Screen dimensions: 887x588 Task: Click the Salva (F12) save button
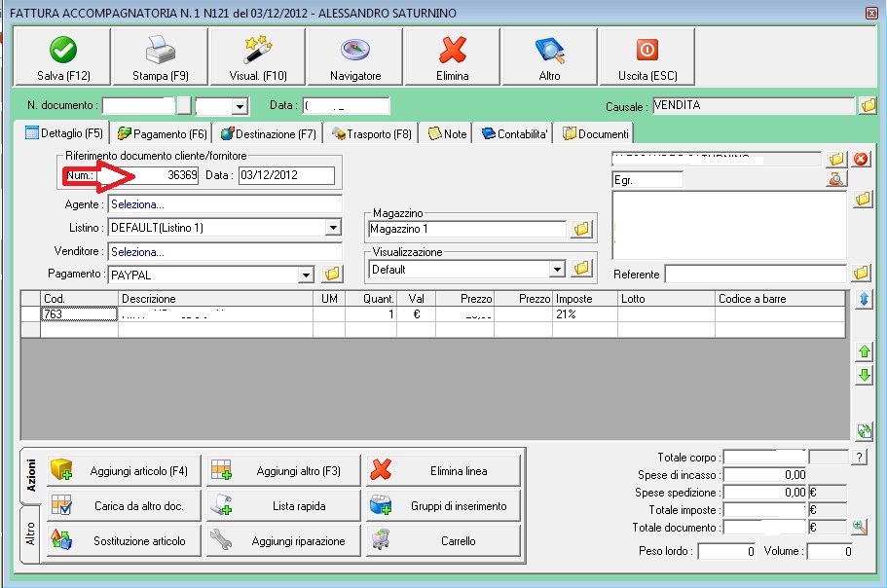point(63,56)
